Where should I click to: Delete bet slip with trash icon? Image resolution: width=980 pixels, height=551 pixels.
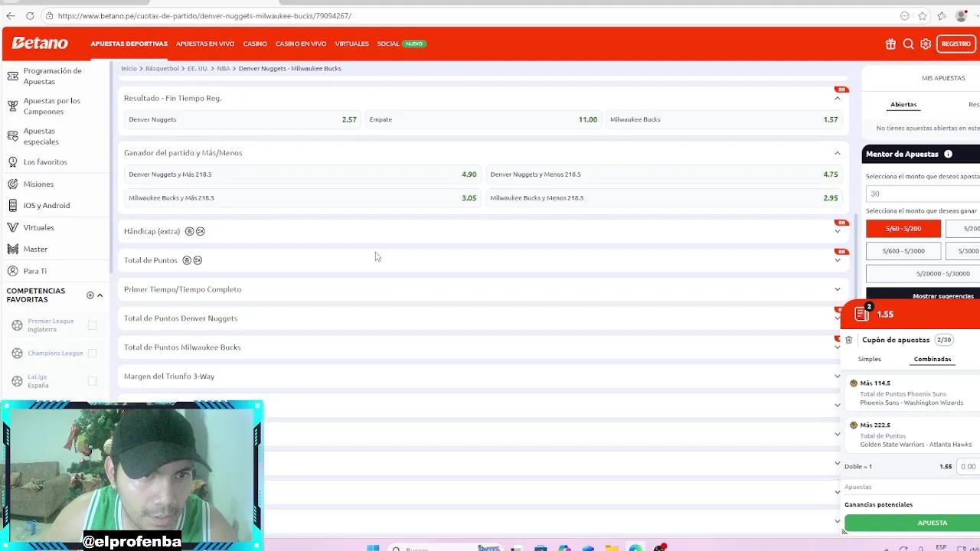[x=848, y=340]
